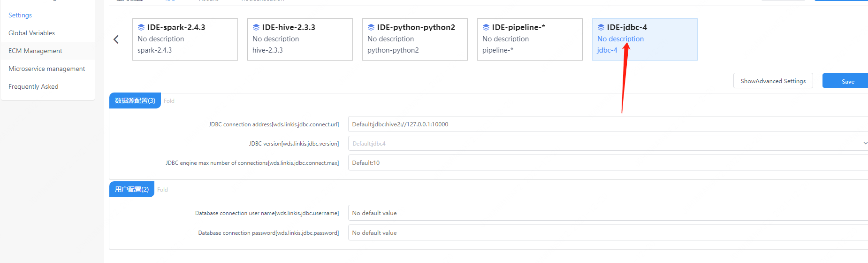This screenshot has height=263, width=868.
Task: Open Frequently Asked section
Action: coord(33,86)
